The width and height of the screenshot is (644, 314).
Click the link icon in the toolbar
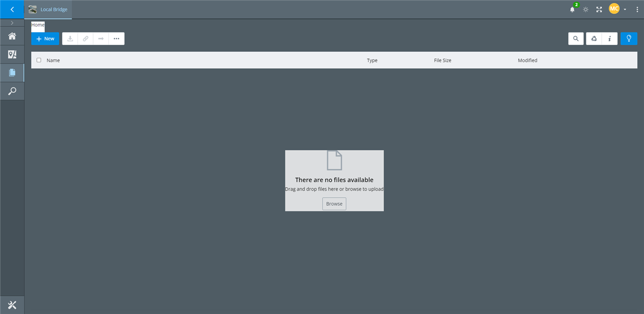(85, 38)
